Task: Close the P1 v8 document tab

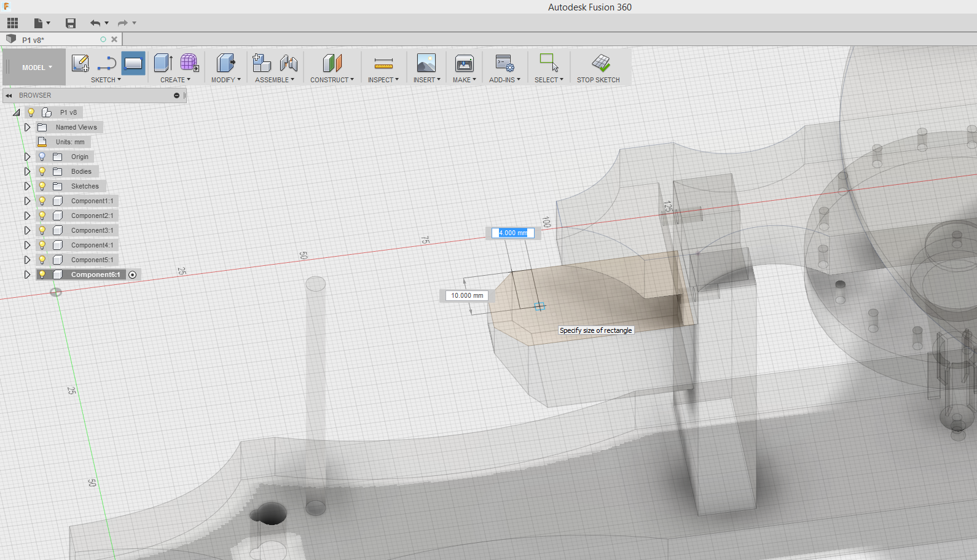Action: pos(114,39)
